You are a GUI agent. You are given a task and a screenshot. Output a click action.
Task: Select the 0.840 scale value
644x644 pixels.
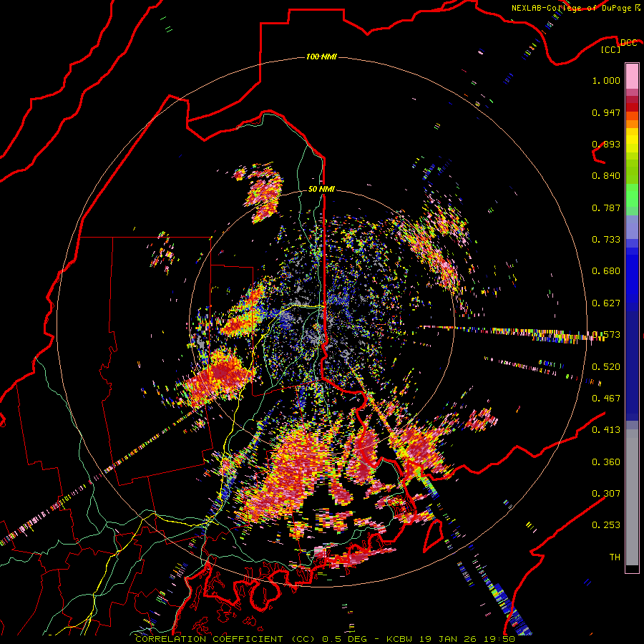606,176
